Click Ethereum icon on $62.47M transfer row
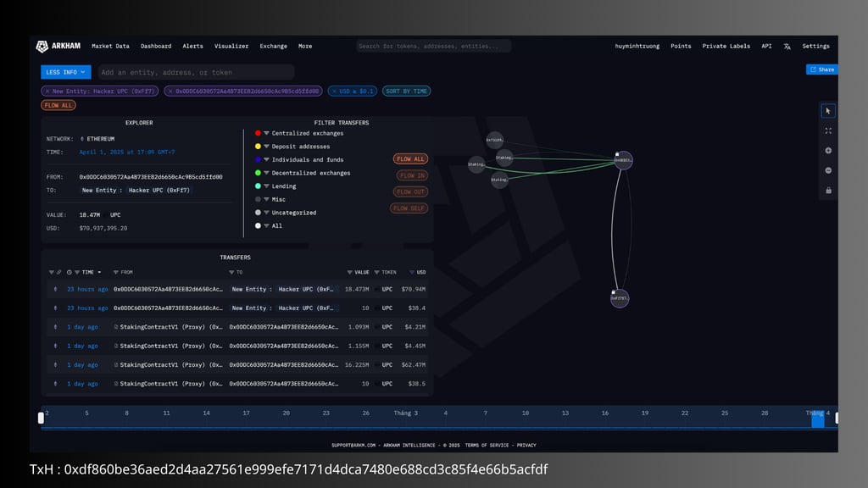The width and height of the screenshot is (868, 488). coord(55,365)
